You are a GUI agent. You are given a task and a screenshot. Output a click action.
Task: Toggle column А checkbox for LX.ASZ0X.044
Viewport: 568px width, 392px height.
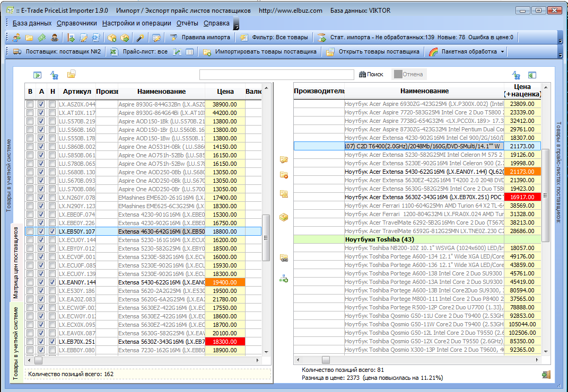[41, 104]
